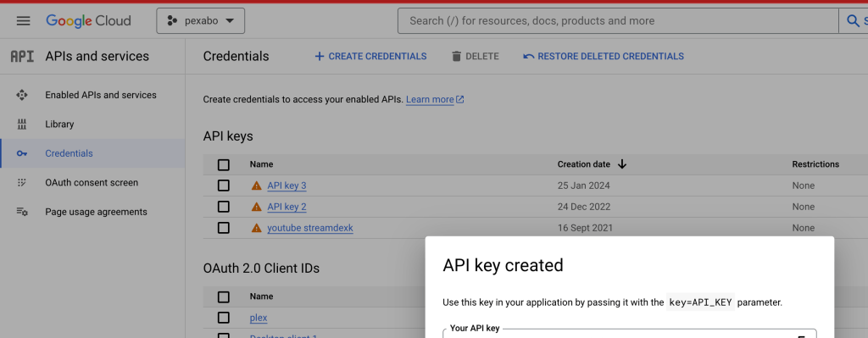This screenshot has width=868, height=338.
Task: Focus the resources search field
Action: pyautogui.click(x=618, y=21)
